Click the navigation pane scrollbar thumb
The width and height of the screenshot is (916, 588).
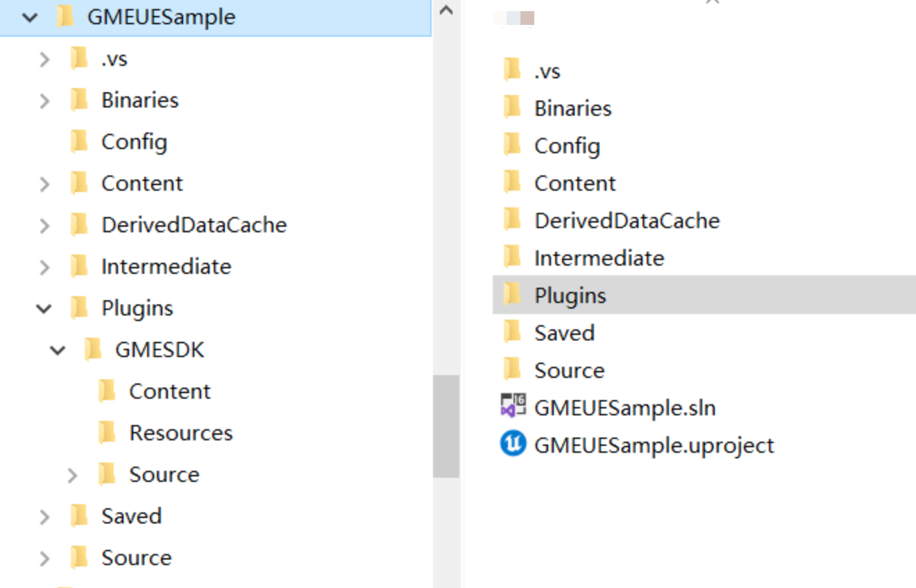(x=446, y=426)
